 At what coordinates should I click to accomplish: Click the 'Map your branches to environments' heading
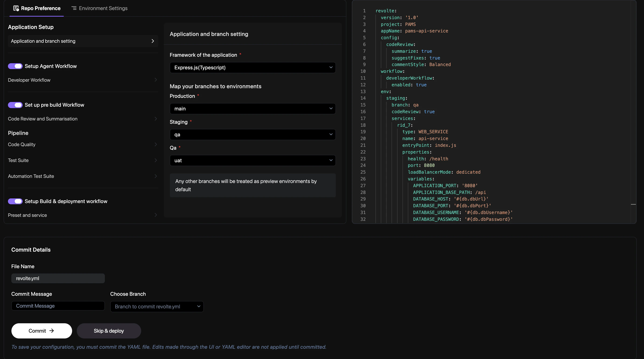click(x=216, y=86)
